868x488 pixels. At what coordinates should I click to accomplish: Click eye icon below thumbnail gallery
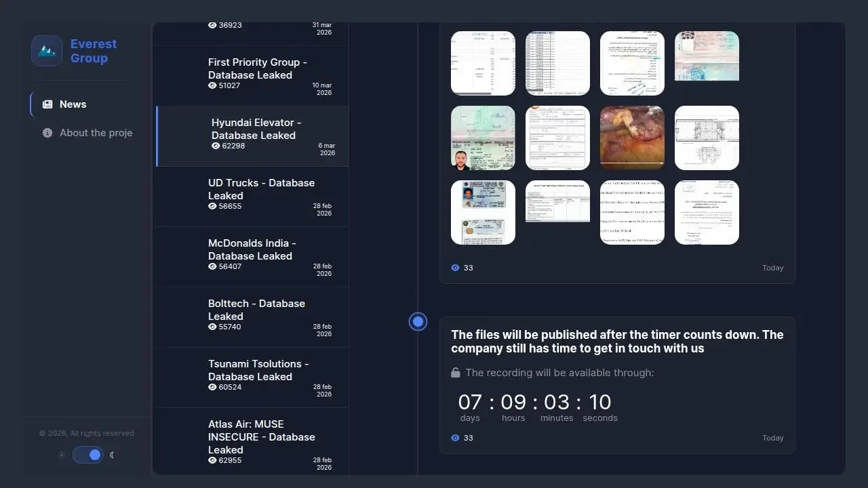coord(455,268)
